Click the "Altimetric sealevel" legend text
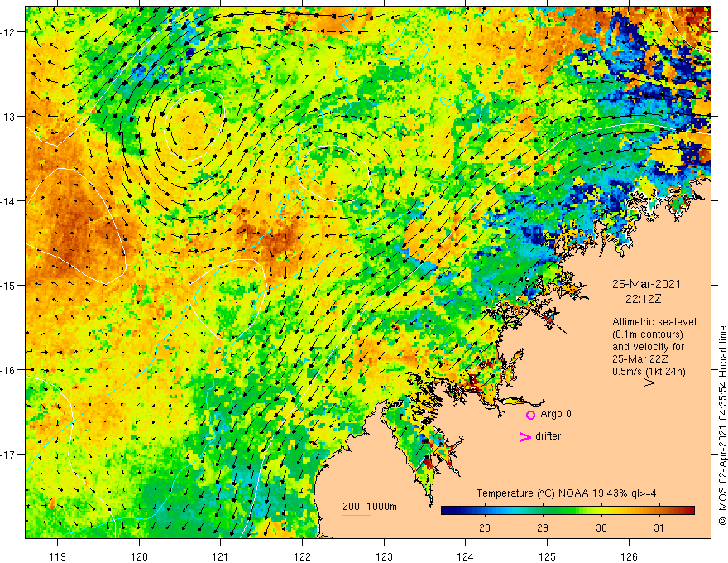This screenshot has height=563, width=728. (x=654, y=322)
